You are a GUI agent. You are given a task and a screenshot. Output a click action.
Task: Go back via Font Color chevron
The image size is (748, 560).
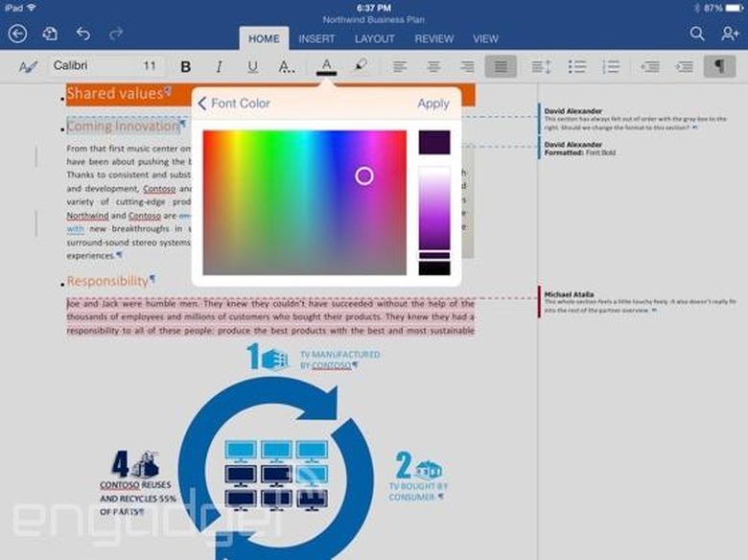(x=201, y=103)
